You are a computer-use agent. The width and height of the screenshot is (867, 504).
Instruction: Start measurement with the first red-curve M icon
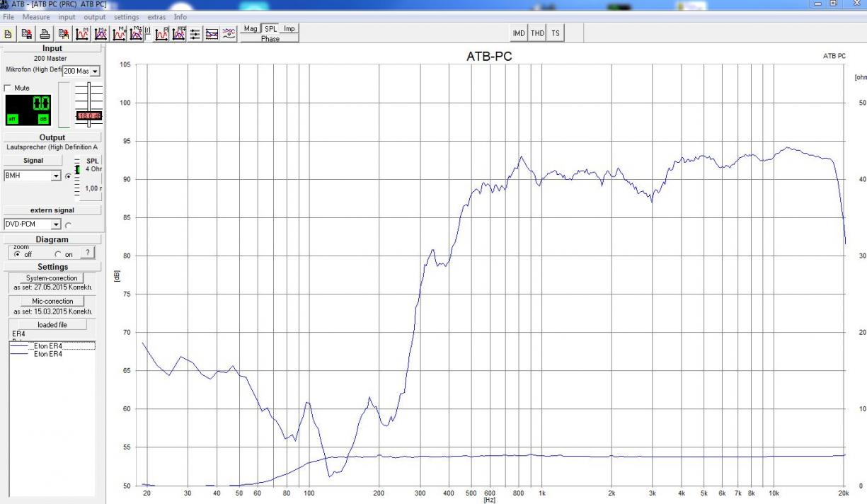point(82,33)
